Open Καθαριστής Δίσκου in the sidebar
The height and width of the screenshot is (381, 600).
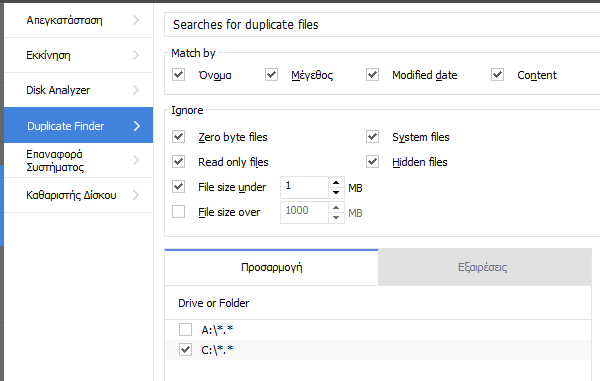click(78, 195)
